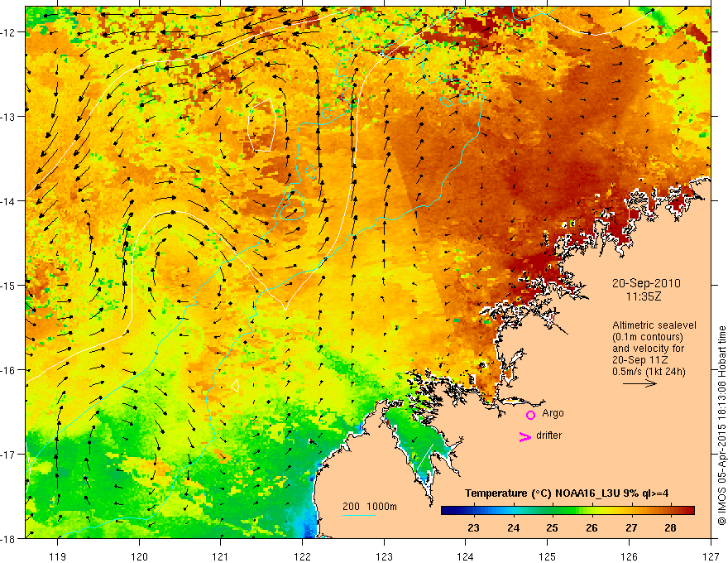Click the '0.5m/s (1kt 24h)' scale text
Screen dimensions: 728x563
[x=649, y=372]
